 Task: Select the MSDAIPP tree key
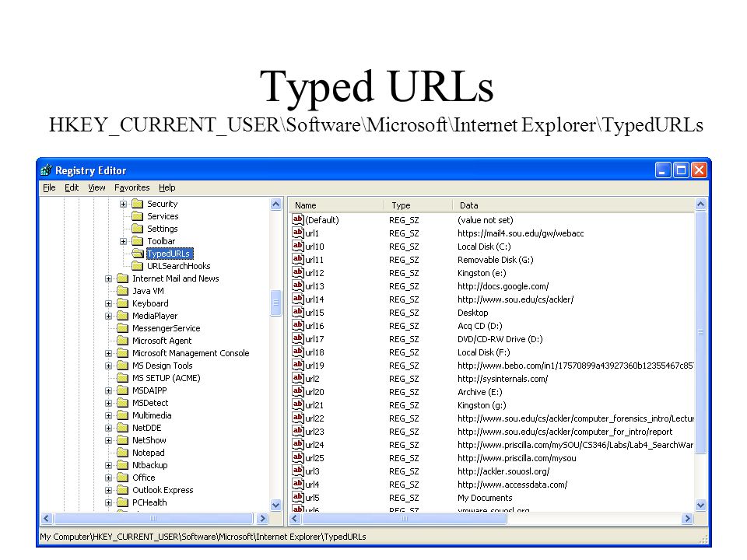pyautogui.click(x=149, y=390)
